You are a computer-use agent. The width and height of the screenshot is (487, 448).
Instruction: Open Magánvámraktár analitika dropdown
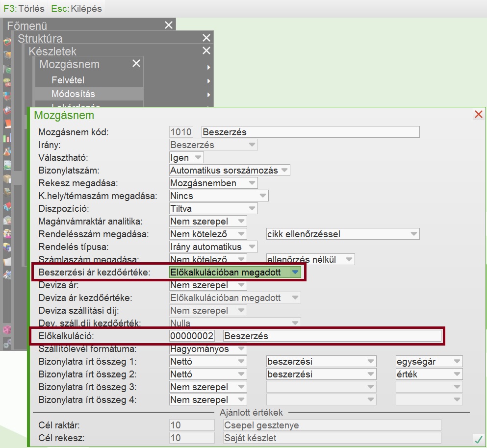[x=208, y=221]
